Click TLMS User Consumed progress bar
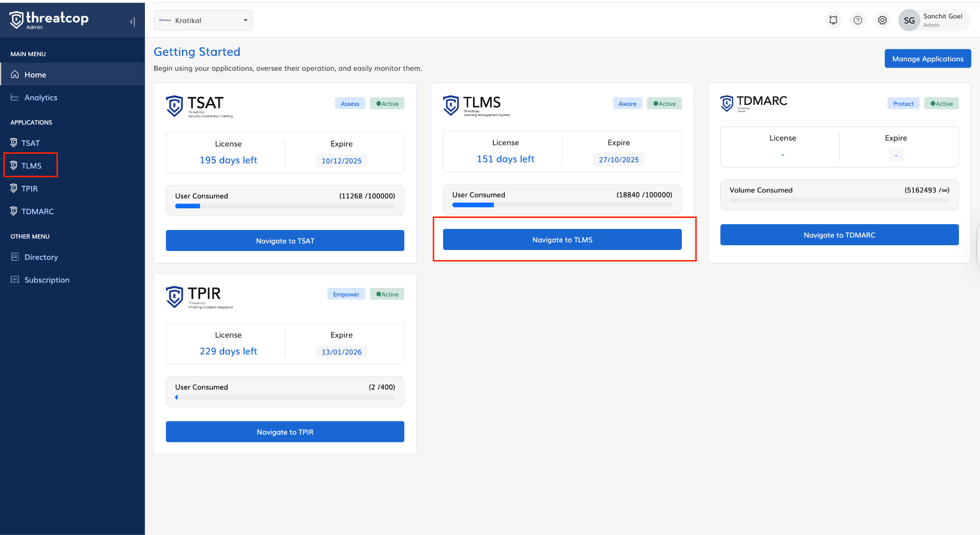 pyautogui.click(x=562, y=205)
